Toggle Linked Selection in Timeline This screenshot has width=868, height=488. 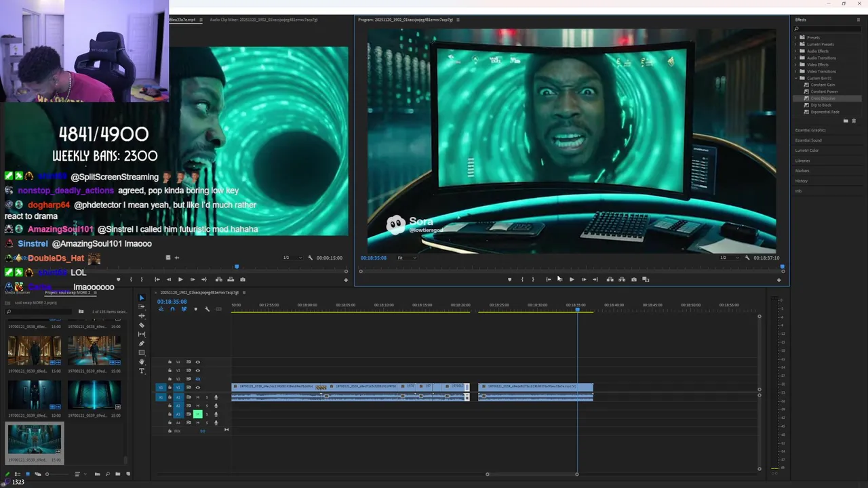click(x=184, y=309)
